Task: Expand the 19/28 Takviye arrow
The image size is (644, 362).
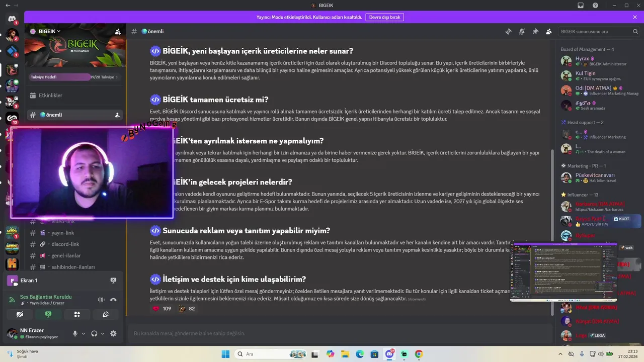Action: pos(117,77)
